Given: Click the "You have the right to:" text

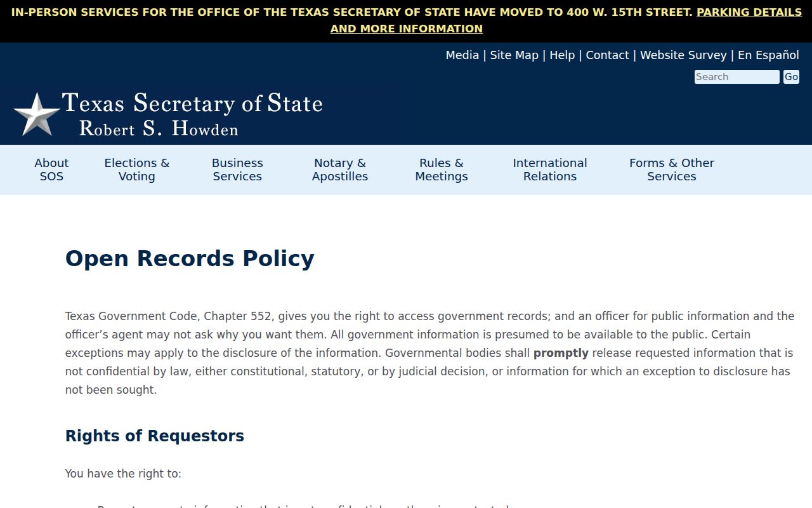Looking at the screenshot, I should point(123,474).
